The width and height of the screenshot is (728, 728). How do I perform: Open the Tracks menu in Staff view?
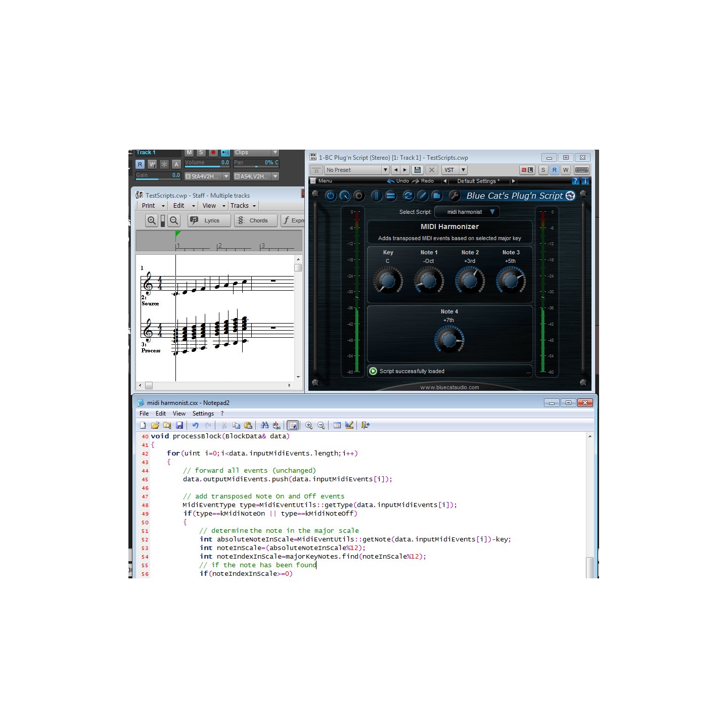click(x=243, y=206)
